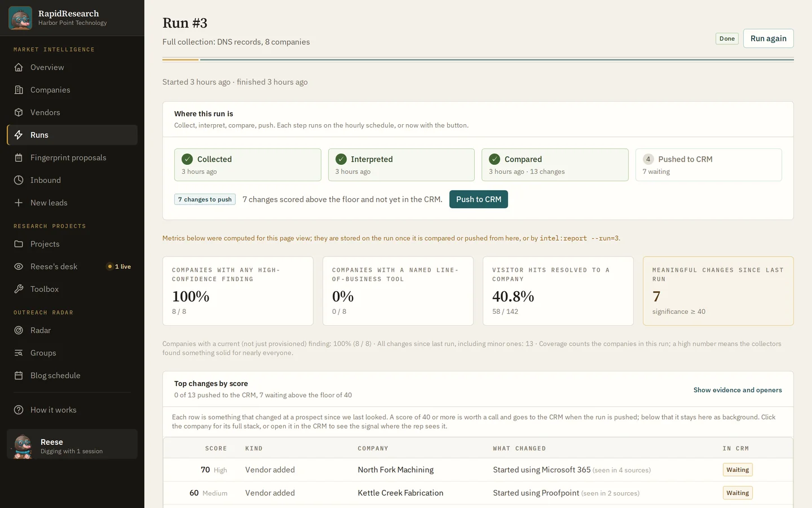Click the meaningful changes count 7
This screenshot has width=812, height=508.
(656, 296)
